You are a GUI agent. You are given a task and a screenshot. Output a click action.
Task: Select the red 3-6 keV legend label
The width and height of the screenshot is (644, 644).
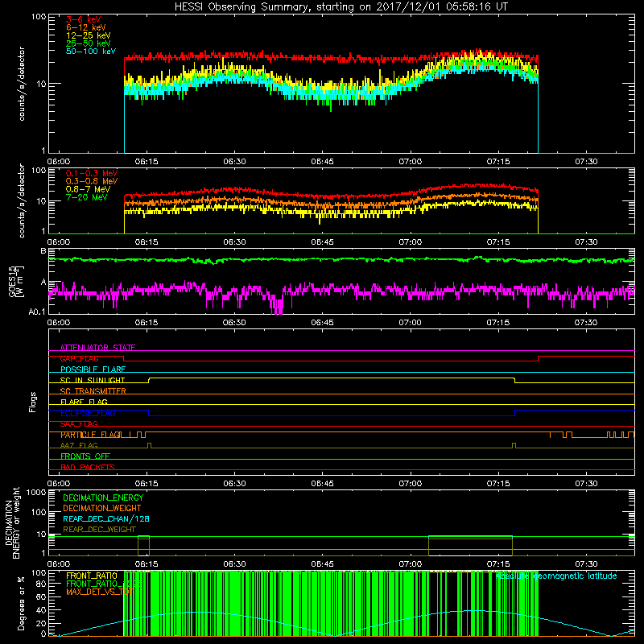pos(84,19)
